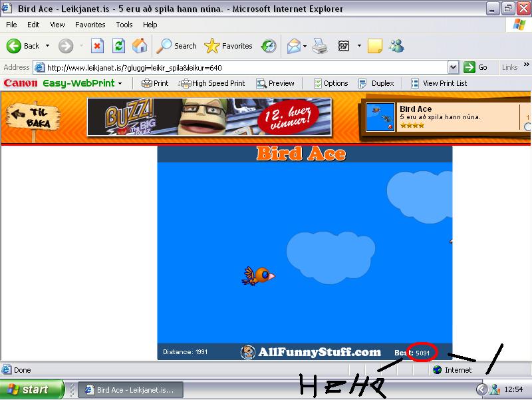Open Canon Preview
The image size is (532, 400).
(x=275, y=83)
